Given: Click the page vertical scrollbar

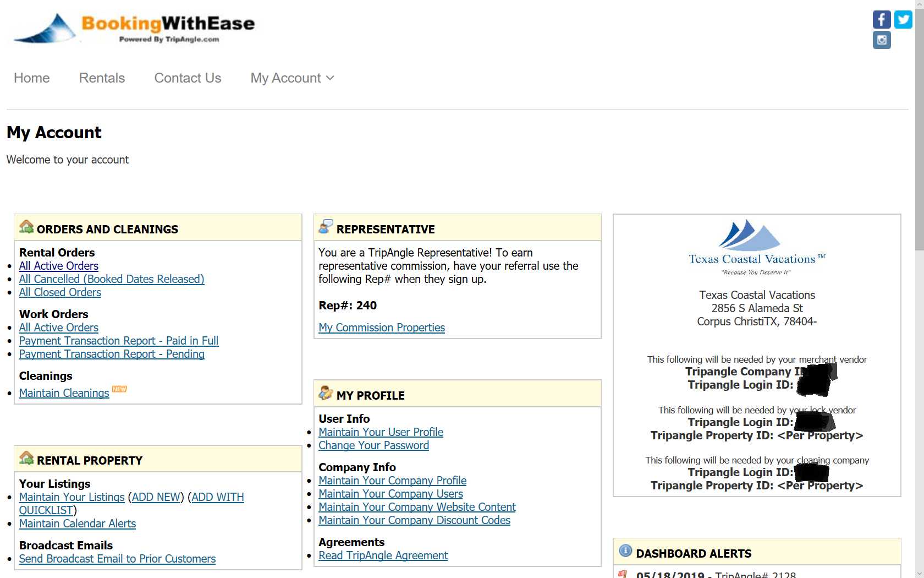Looking at the screenshot, I should [919, 289].
